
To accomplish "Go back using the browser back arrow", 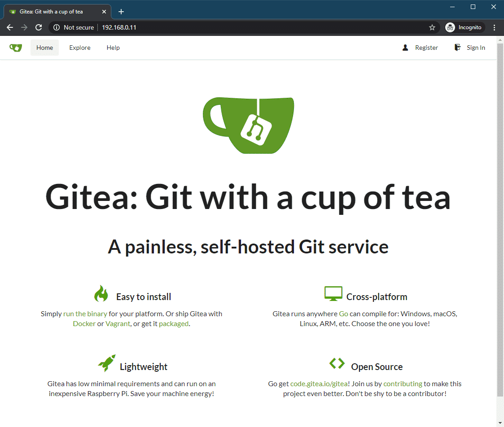I will pos(10,27).
